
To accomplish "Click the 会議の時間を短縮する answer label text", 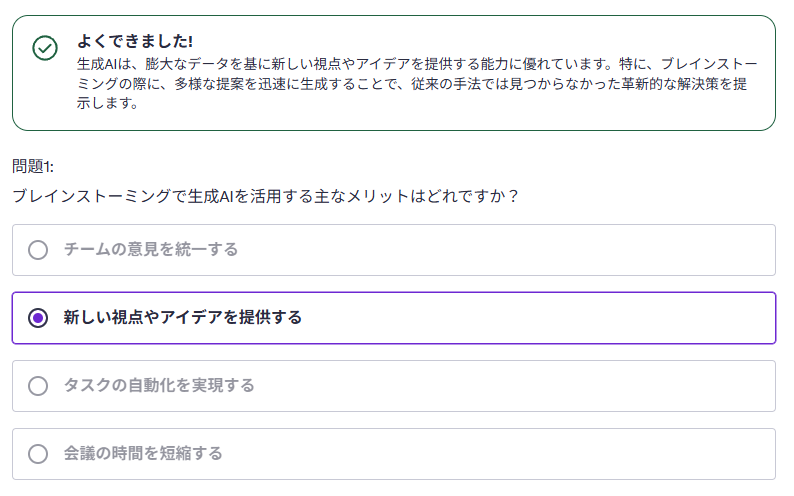I will pyautogui.click(x=143, y=453).
